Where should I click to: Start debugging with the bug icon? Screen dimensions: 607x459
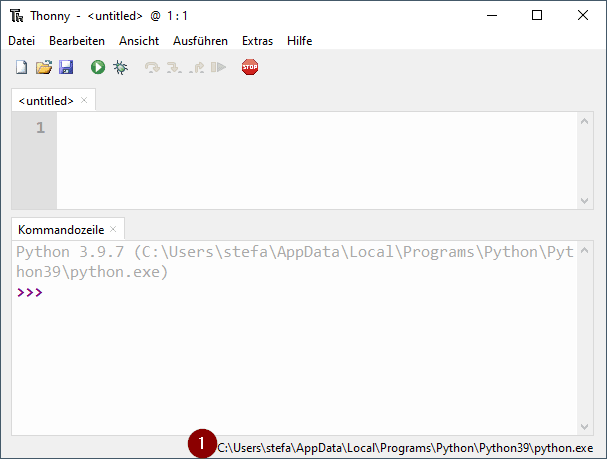(x=120, y=67)
